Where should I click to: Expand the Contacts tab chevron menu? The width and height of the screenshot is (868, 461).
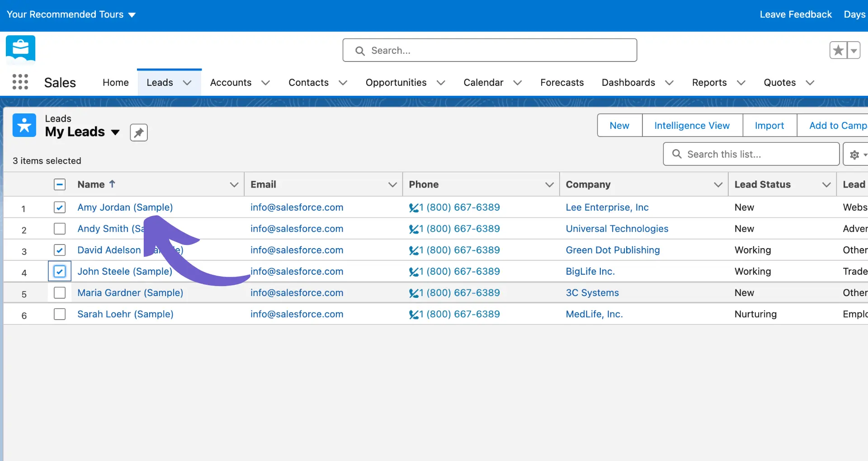coord(343,83)
